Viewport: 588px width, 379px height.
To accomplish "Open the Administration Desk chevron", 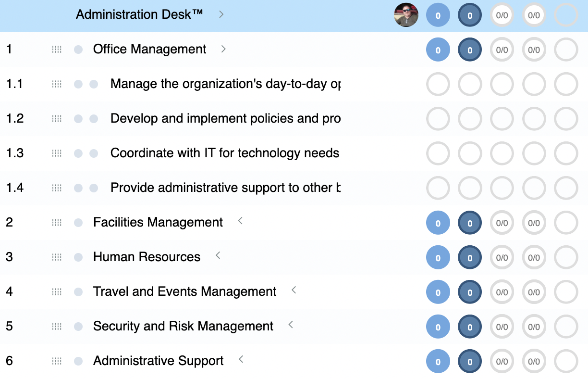I will [x=221, y=14].
